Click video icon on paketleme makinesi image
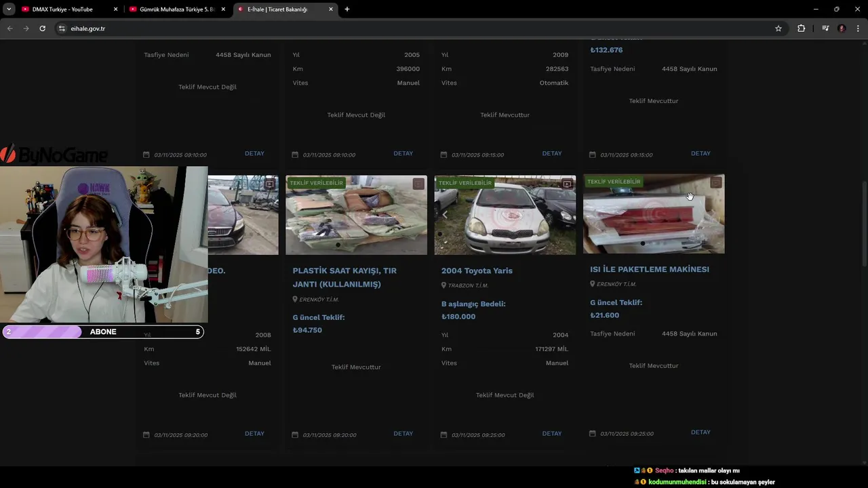Viewport: 868px width, 488px height. coord(716,182)
